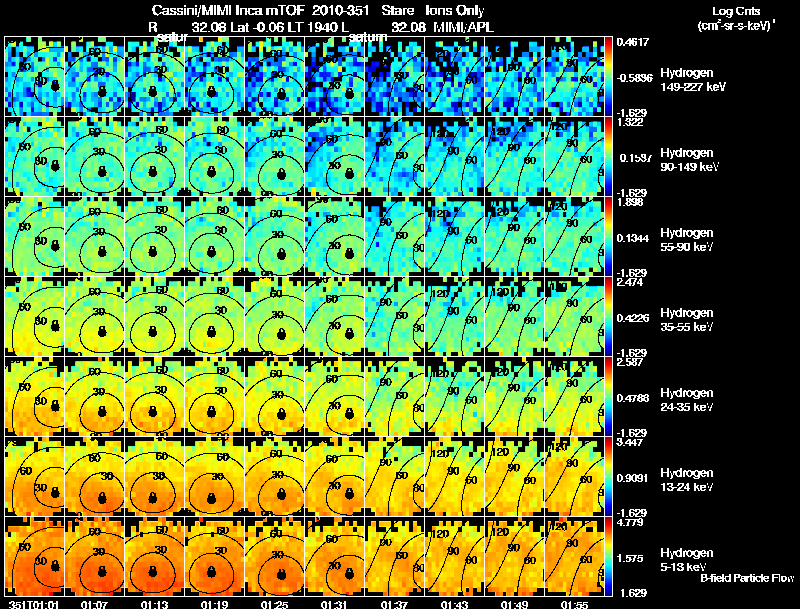
Task: Click the 'Cassini/MIMI Inca mTOF' title text
Action: coord(228,10)
